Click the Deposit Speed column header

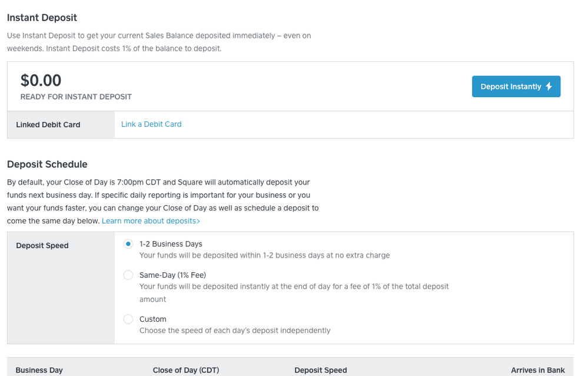[321, 370]
